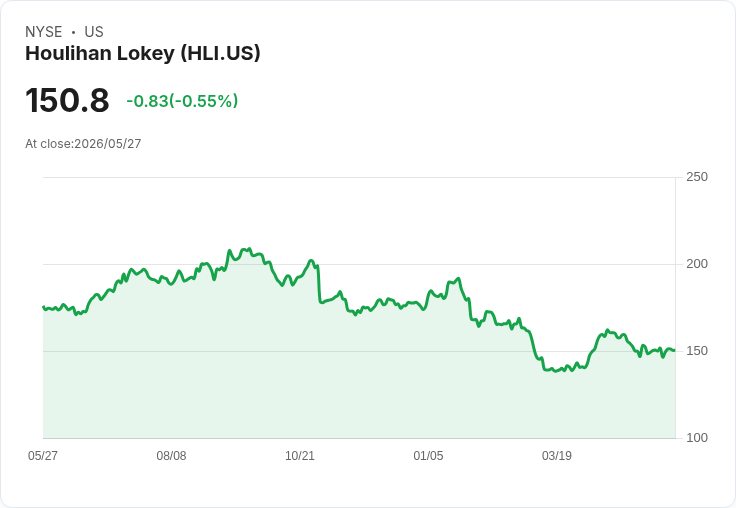736x508 pixels.
Task: Click the Houlihan Lokey (HLI.US) title
Action: pos(143,54)
